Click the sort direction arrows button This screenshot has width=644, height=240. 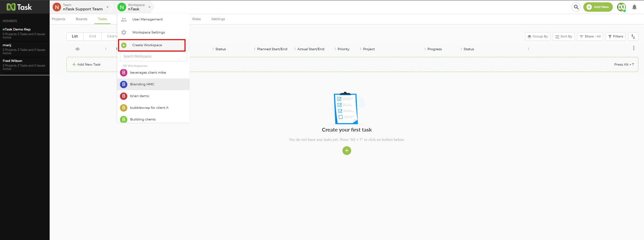pyautogui.click(x=633, y=36)
